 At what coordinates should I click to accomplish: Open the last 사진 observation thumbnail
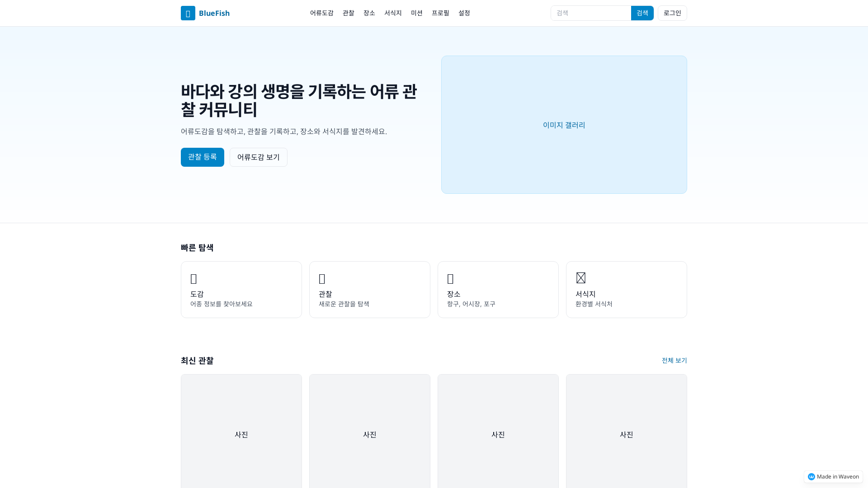coord(626,434)
